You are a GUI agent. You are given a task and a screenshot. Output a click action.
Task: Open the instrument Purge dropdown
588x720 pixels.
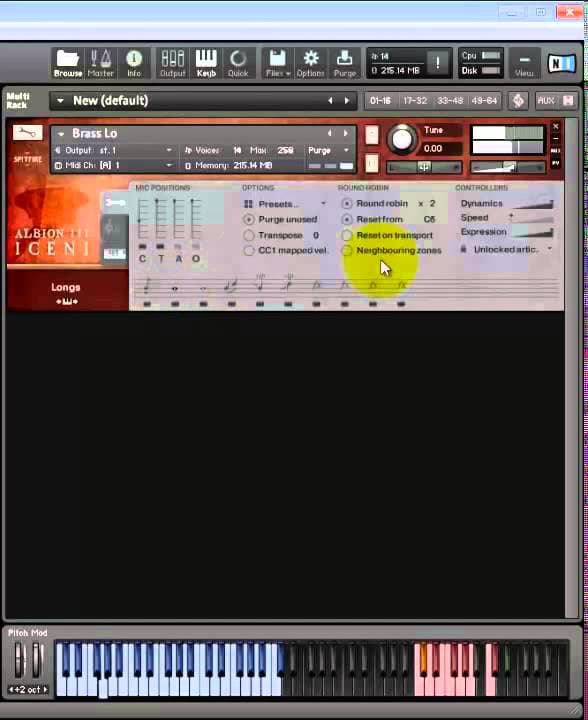329,150
